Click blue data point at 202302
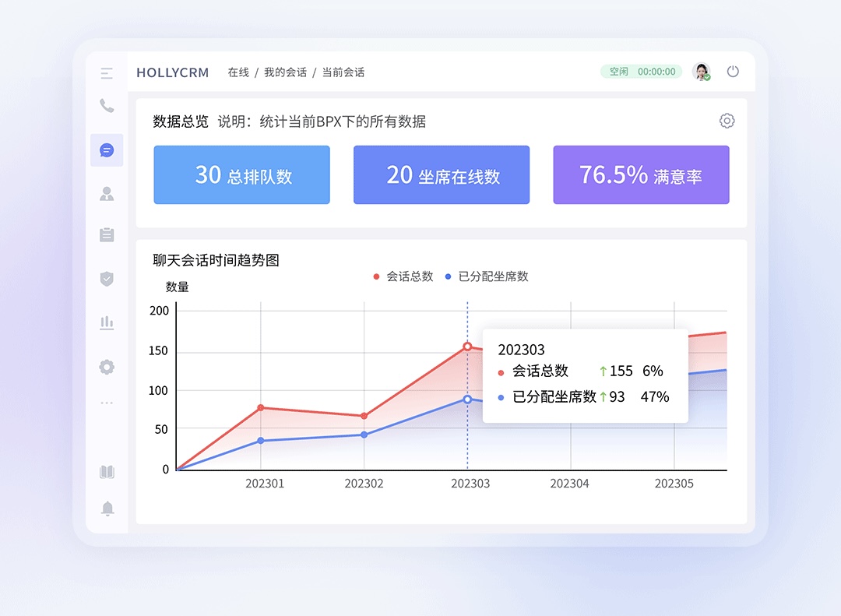 [364, 435]
